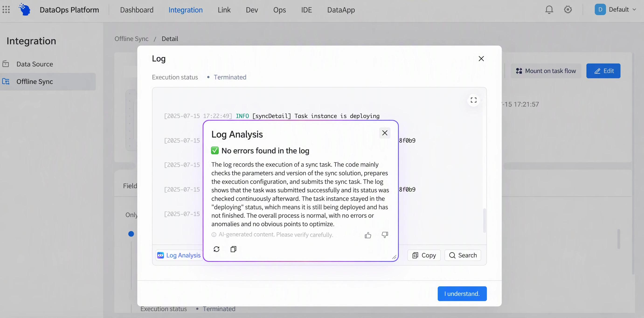Give thumbs down to the analysis

click(x=385, y=235)
